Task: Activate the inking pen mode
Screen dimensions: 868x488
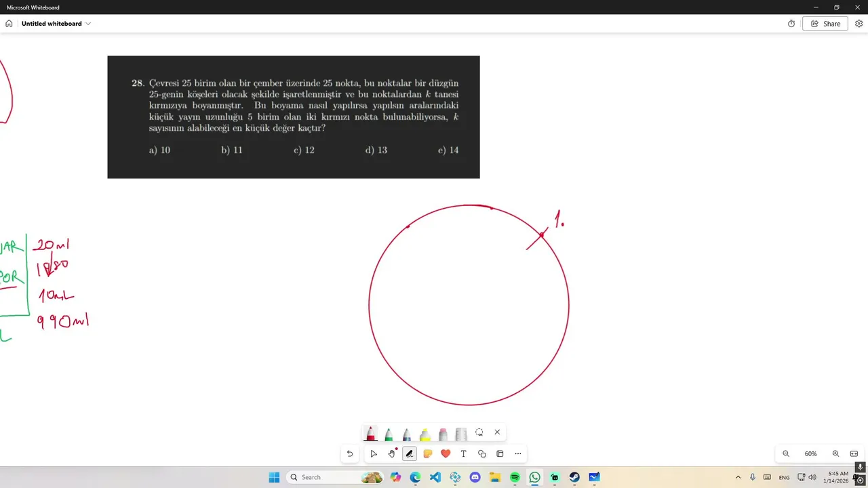Action: pos(409,453)
